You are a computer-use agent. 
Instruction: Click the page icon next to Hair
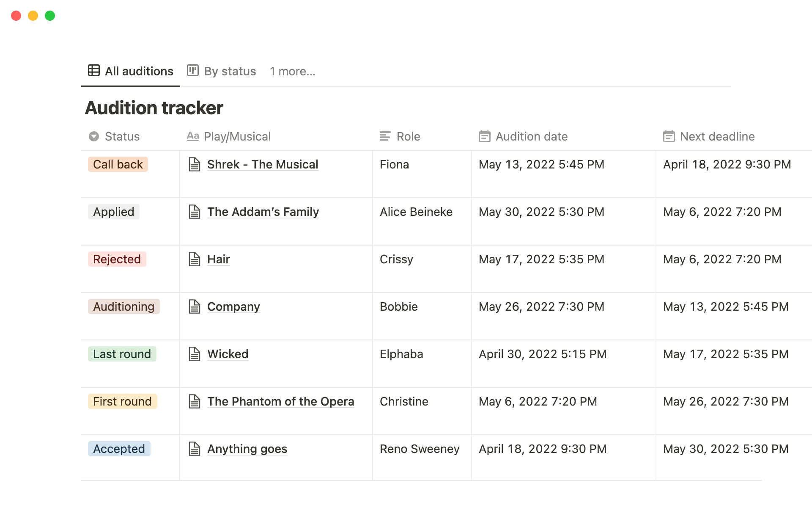194,259
